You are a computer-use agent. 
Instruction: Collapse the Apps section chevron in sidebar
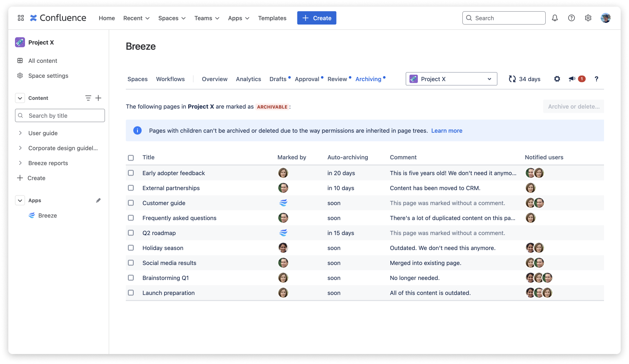(20, 201)
